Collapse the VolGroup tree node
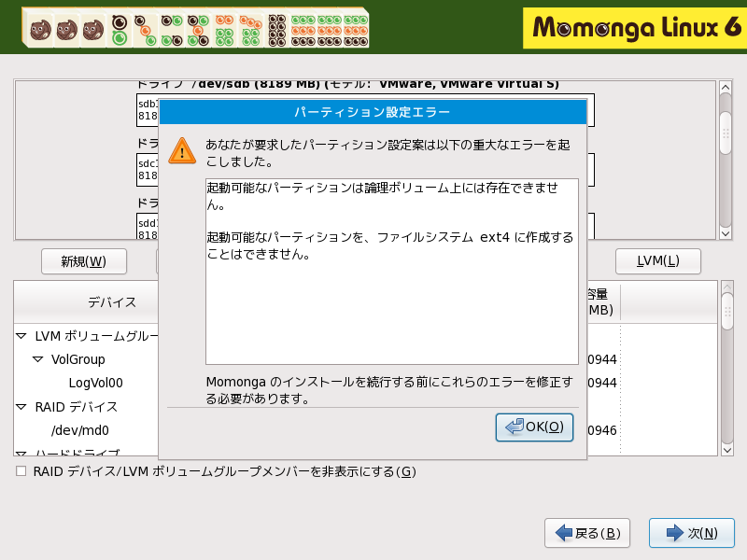The image size is (747, 560). tap(37, 359)
